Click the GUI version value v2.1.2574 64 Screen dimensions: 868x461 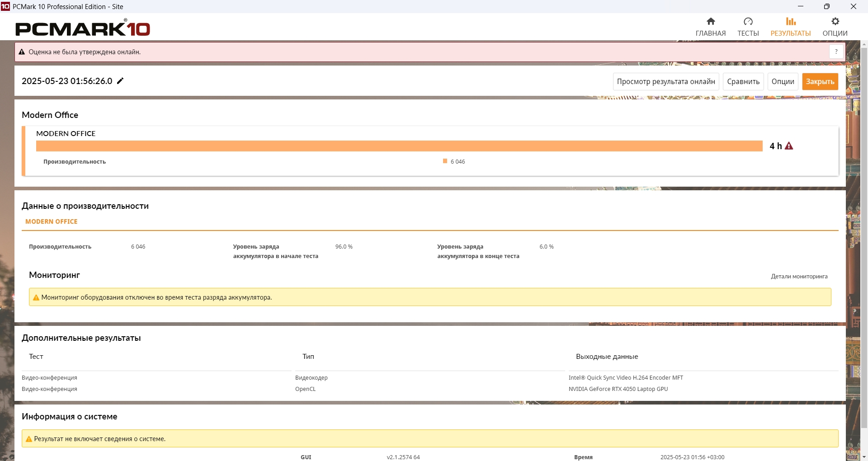(403, 457)
